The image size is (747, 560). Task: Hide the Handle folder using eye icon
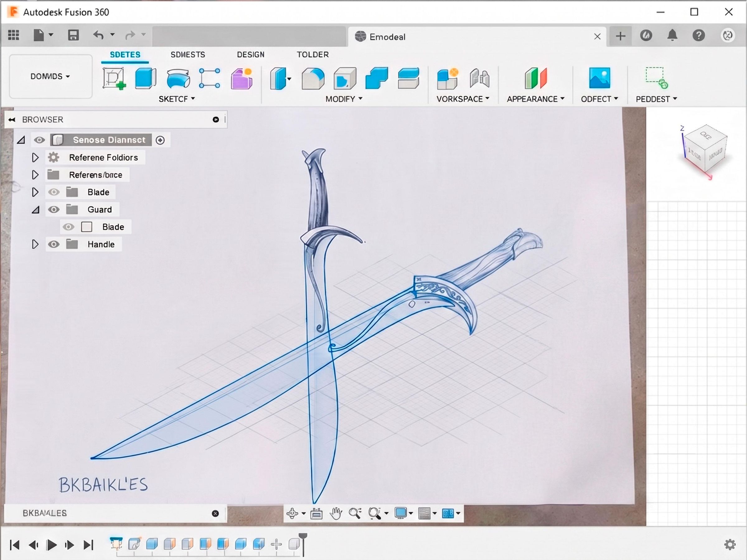tap(53, 245)
